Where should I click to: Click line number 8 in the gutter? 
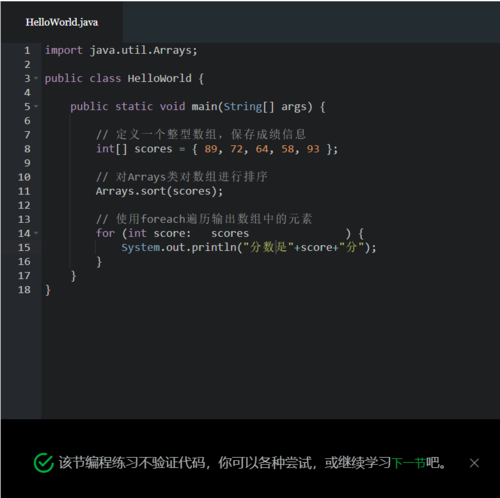pos(27,149)
